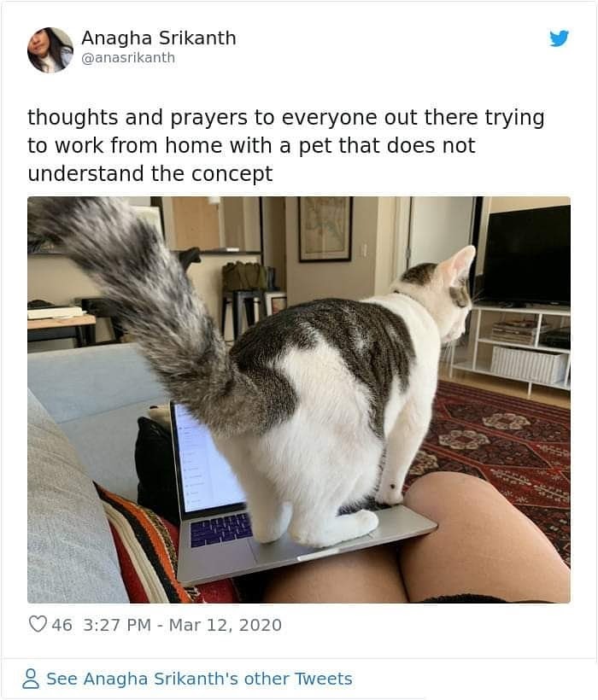
Task: Open the cat on laptop photo
Action: 299,400
